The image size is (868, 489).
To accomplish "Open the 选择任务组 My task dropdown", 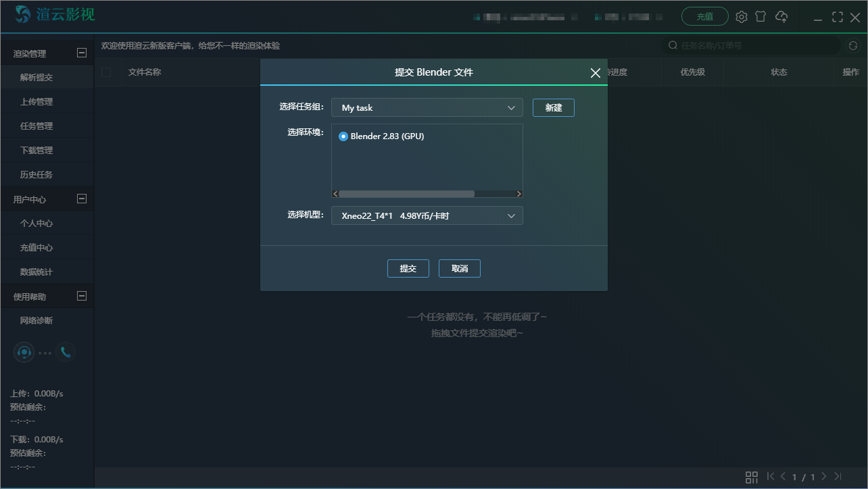I will (427, 107).
